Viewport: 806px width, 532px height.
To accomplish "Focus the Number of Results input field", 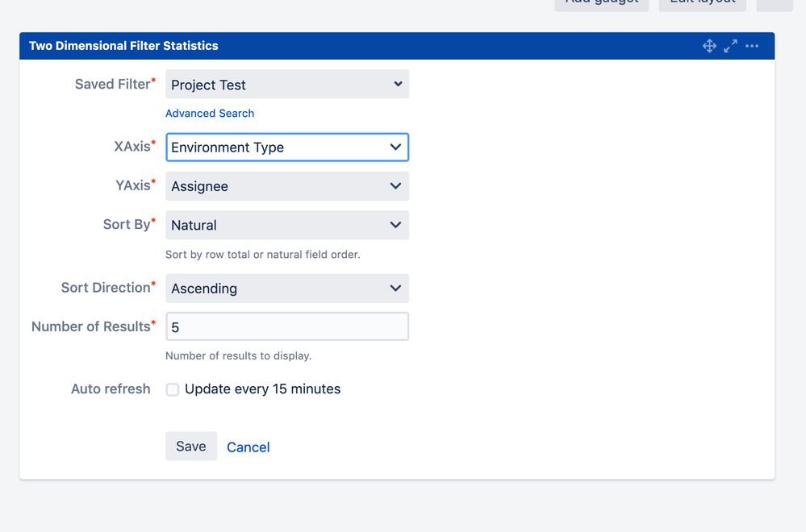I will [x=286, y=326].
